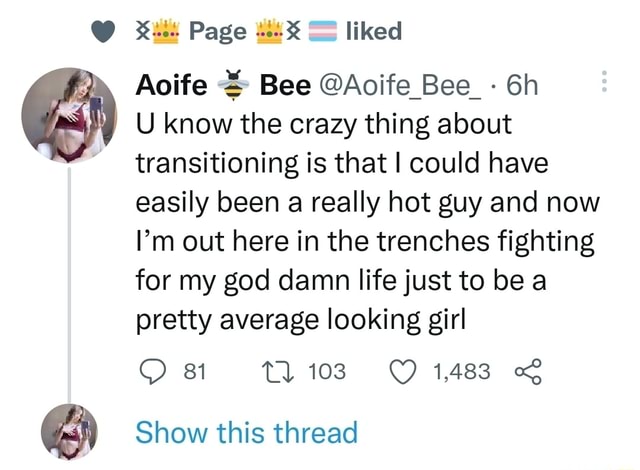The image size is (640, 470).
Task: View the 103 retweets count
Action: pyautogui.click(x=325, y=373)
